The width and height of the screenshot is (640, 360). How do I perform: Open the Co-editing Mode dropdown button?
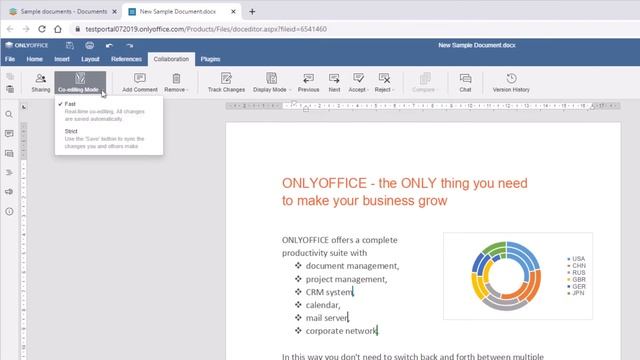[80, 82]
